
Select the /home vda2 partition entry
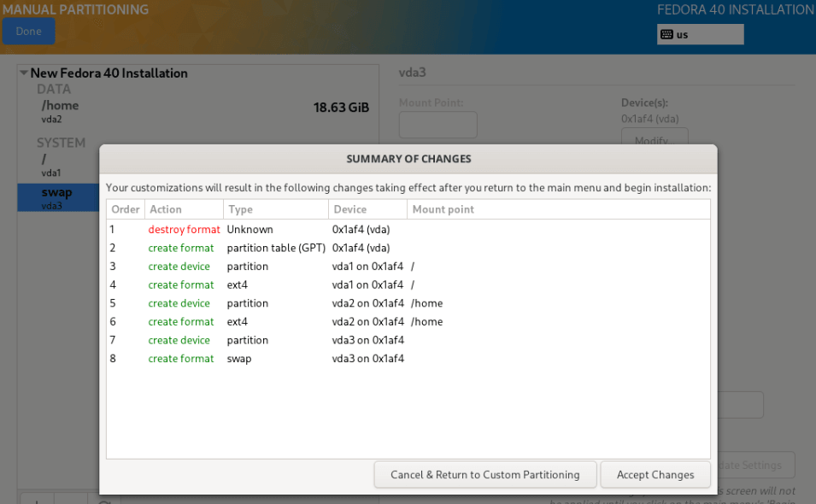(197, 111)
